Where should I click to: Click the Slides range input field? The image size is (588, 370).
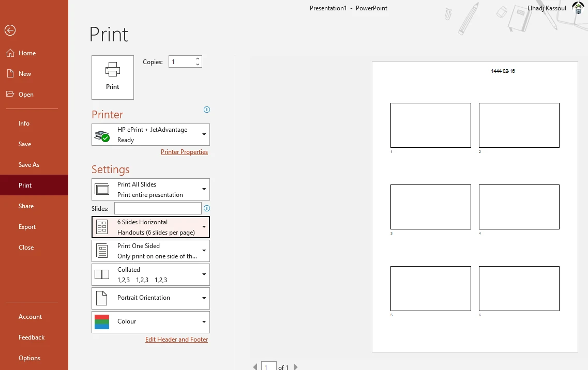(158, 208)
